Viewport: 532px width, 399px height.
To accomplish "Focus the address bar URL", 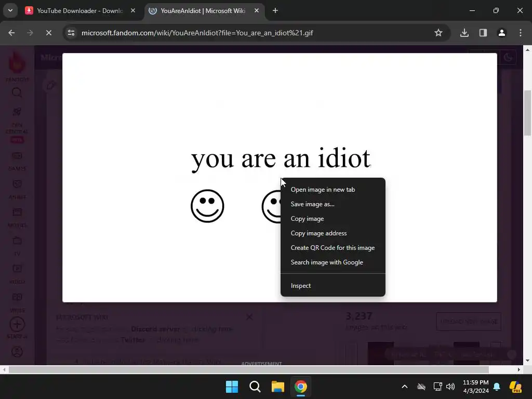I will point(197,33).
